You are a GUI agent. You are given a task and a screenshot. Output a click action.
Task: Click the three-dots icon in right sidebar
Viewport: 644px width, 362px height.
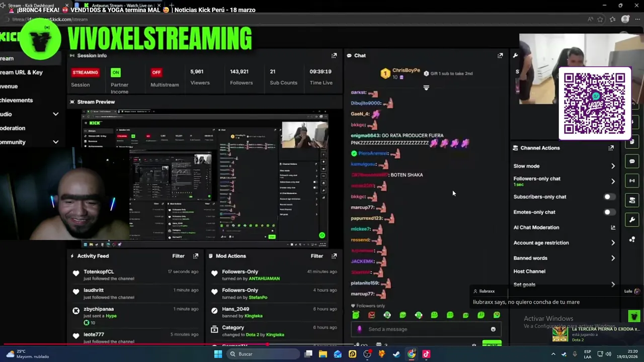[632, 239]
